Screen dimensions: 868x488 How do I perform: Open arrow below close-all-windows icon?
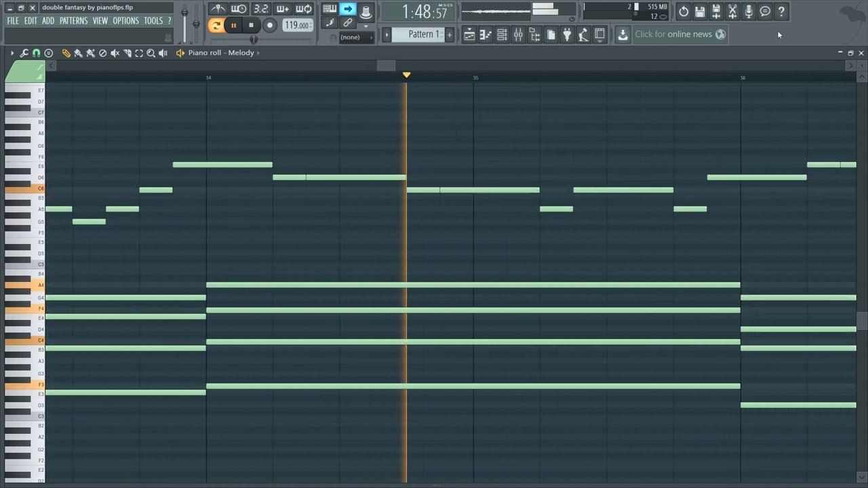599,43
